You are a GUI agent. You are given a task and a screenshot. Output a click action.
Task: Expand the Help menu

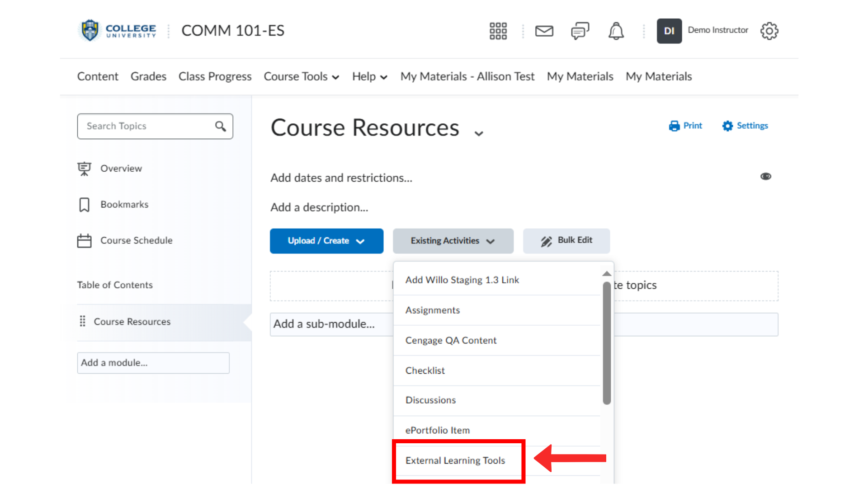click(370, 76)
